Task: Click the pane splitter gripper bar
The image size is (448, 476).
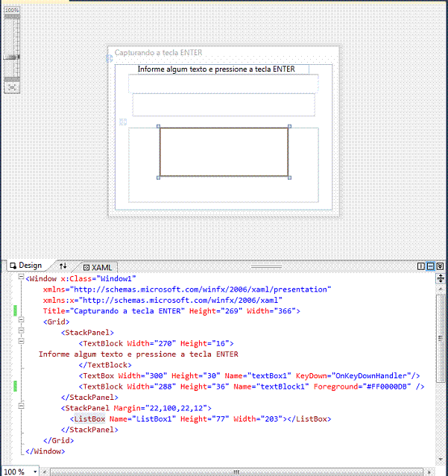Action: pyautogui.click(x=266, y=266)
